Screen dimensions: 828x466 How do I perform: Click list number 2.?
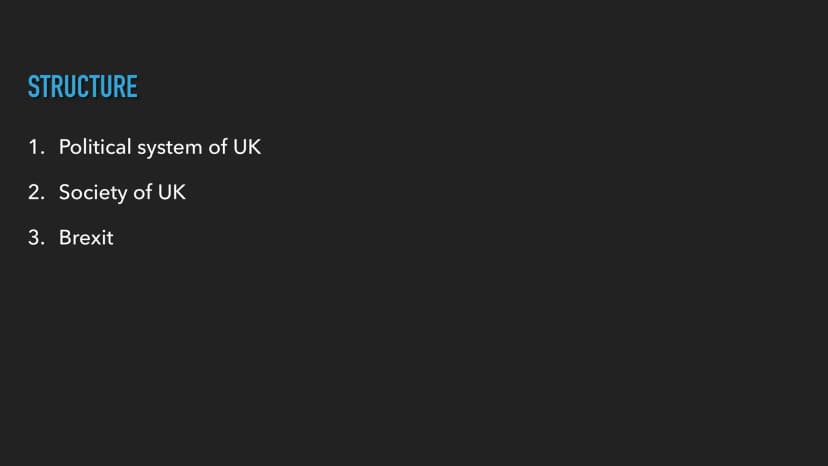click(x=36, y=192)
